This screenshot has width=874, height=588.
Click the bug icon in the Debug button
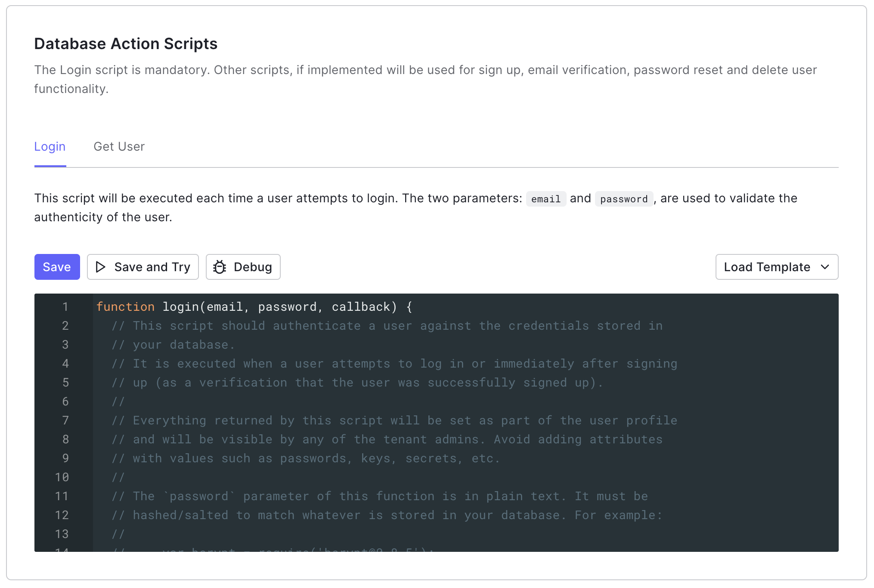click(220, 267)
